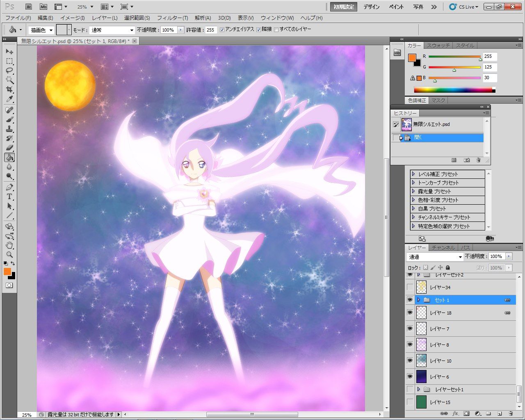Switch to the チャンネル tab
The width and height of the screenshot is (525, 420).
[443, 248]
